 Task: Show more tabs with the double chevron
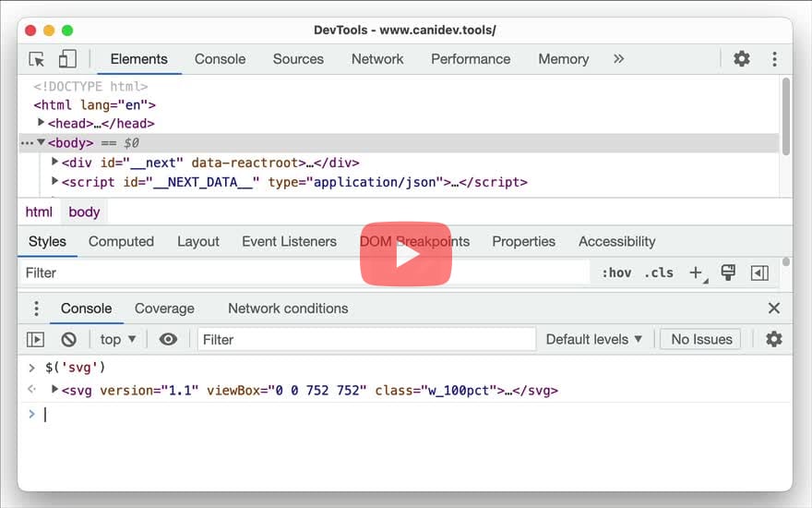[618, 58]
